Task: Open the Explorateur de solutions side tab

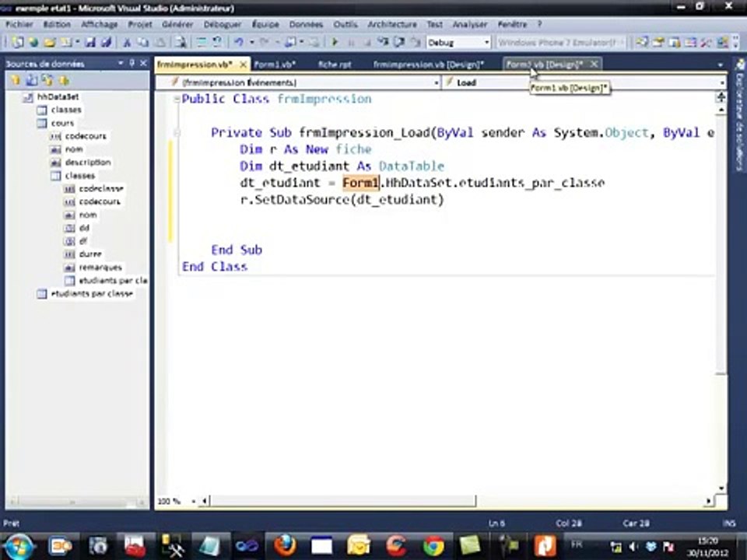Action: (740, 114)
